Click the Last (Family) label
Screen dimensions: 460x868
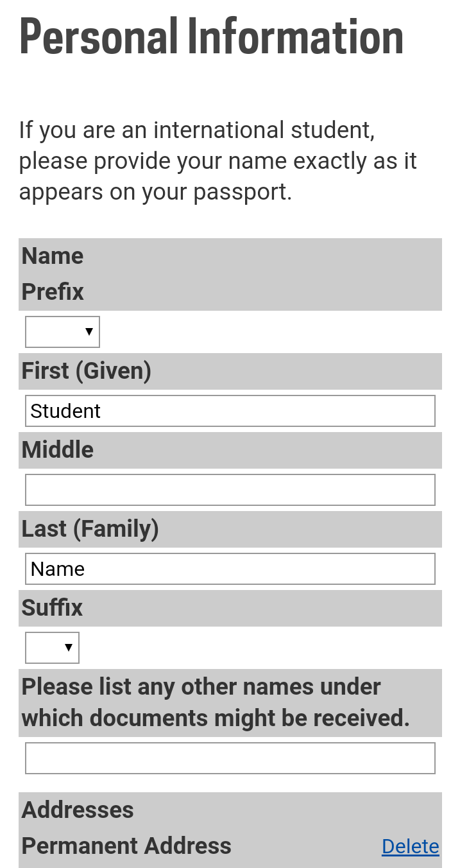(x=90, y=529)
